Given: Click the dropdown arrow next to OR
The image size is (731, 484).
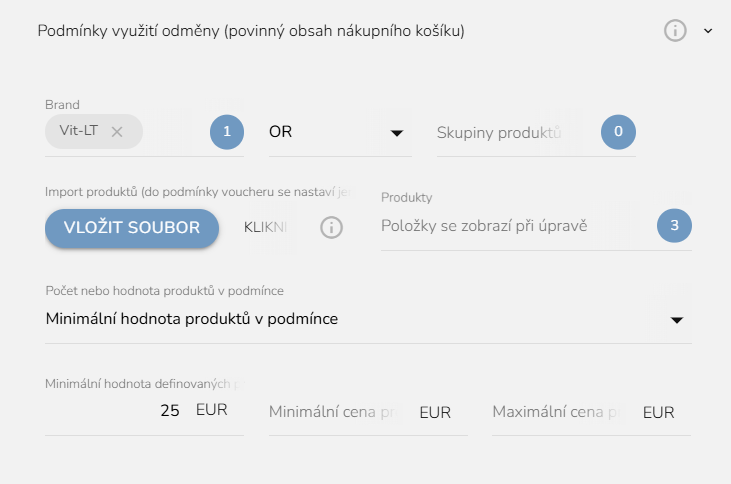Looking at the screenshot, I should tap(396, 133).
